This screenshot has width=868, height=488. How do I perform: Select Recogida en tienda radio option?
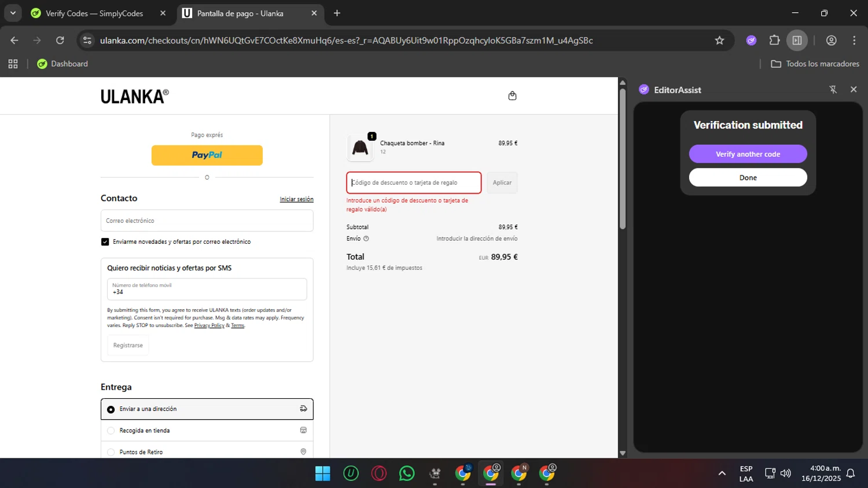coord(111,431)
